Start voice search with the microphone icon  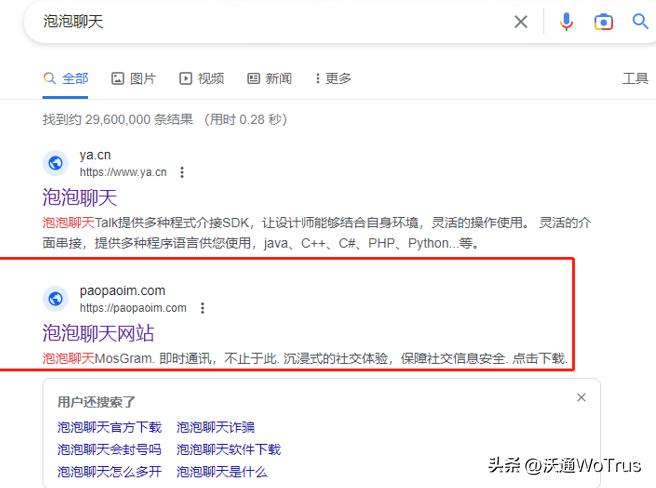(x=566, y=21)
